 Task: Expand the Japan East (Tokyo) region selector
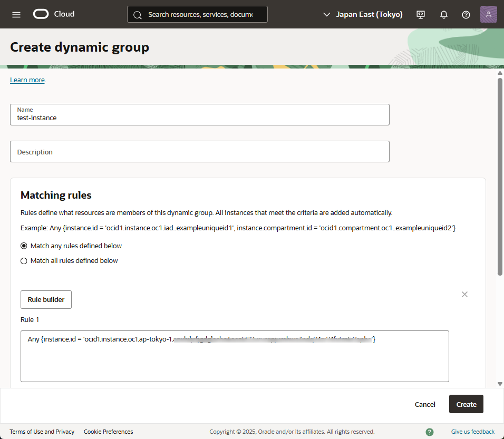pos(363,14)
